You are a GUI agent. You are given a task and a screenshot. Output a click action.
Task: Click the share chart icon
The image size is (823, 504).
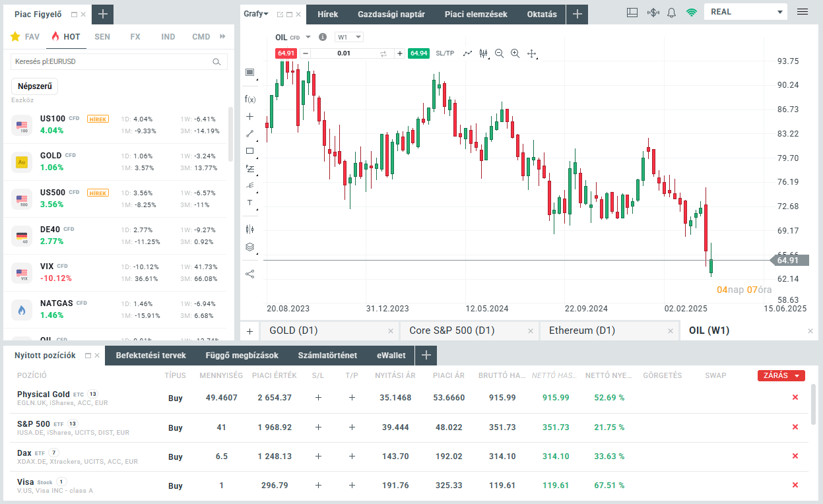tap(250, 274)
